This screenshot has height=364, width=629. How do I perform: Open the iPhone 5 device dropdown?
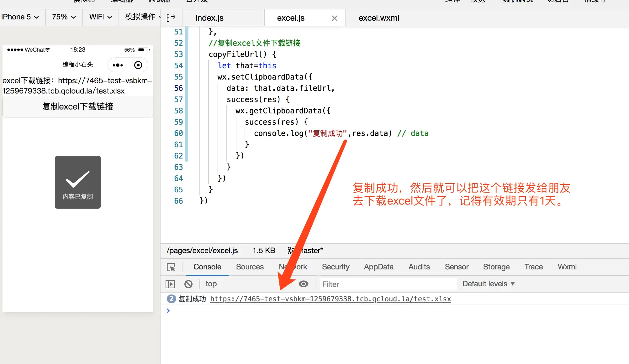[x=20, y=17]
